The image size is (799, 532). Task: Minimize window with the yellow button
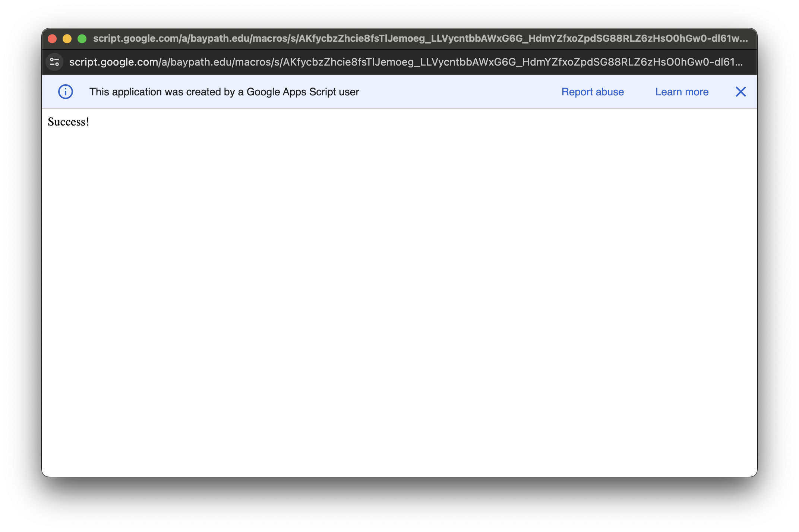pos(67,39)
